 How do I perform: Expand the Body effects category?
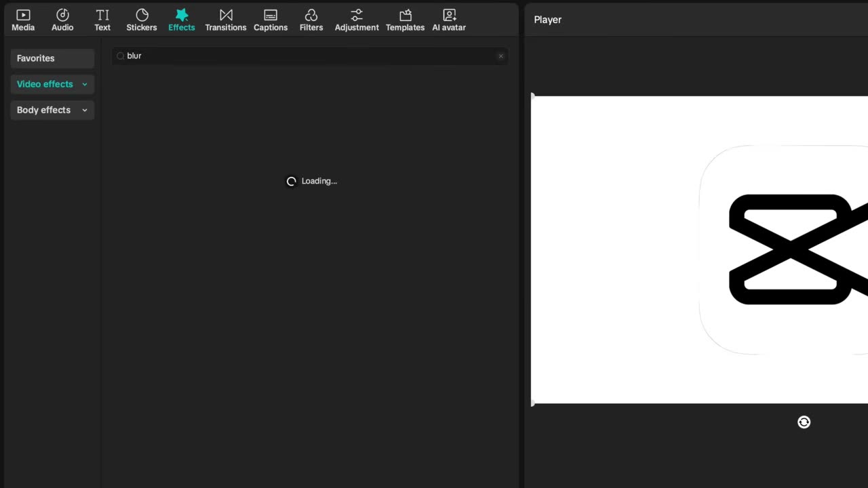tap(52, 110)
